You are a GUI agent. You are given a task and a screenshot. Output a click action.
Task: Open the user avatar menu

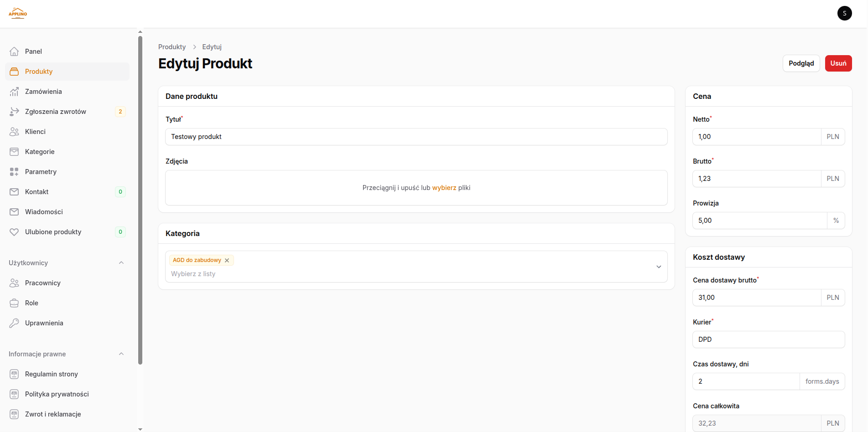(844, 13)
